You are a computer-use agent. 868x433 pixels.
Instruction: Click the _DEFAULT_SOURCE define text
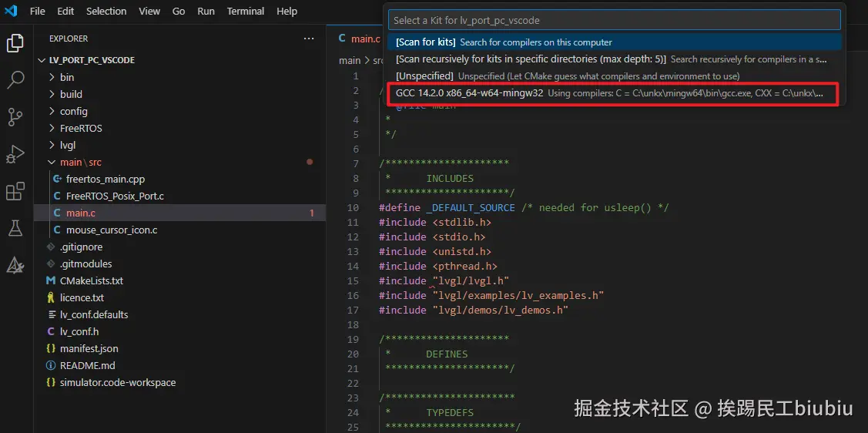click(x=471, y=208)
